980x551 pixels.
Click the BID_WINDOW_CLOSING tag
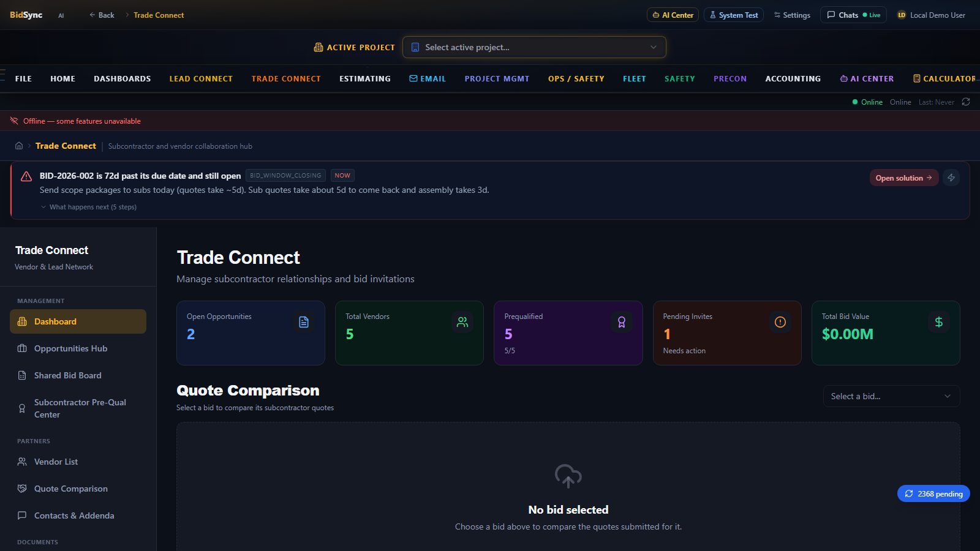pyautogui.click(x=285, y=176)
